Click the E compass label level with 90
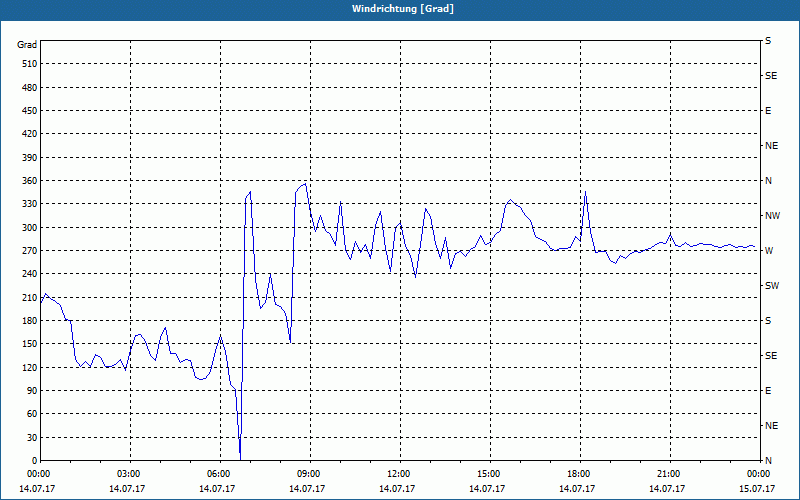Viewport: 800px width, 500px height. (x=768, y=391)
